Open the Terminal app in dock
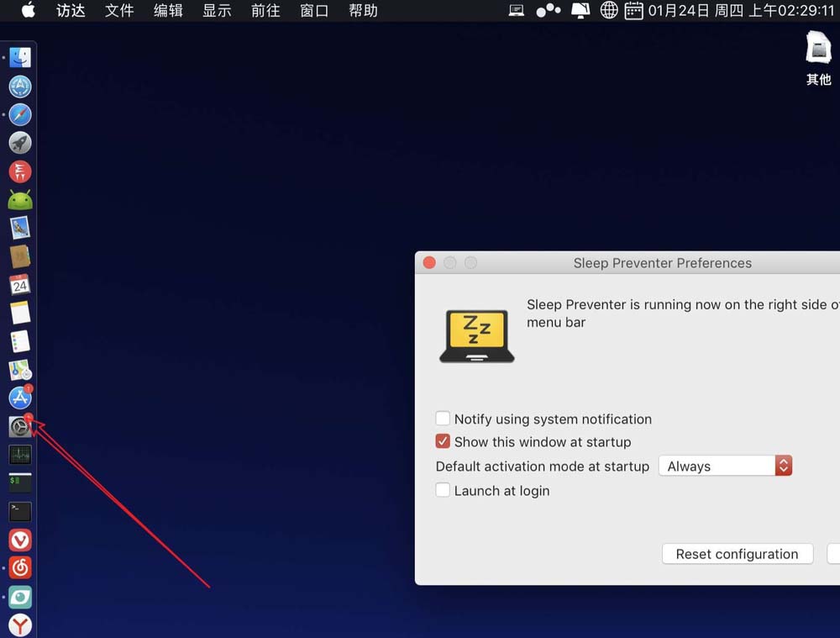This screenshot has width=840, height=638. pyautogui.click(x=20, y=511)
